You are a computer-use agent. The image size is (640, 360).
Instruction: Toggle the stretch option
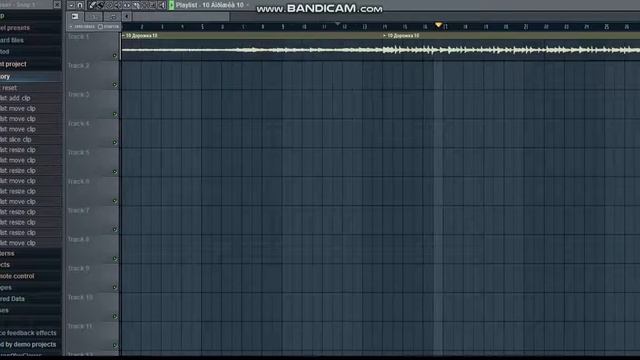point(109,27)
